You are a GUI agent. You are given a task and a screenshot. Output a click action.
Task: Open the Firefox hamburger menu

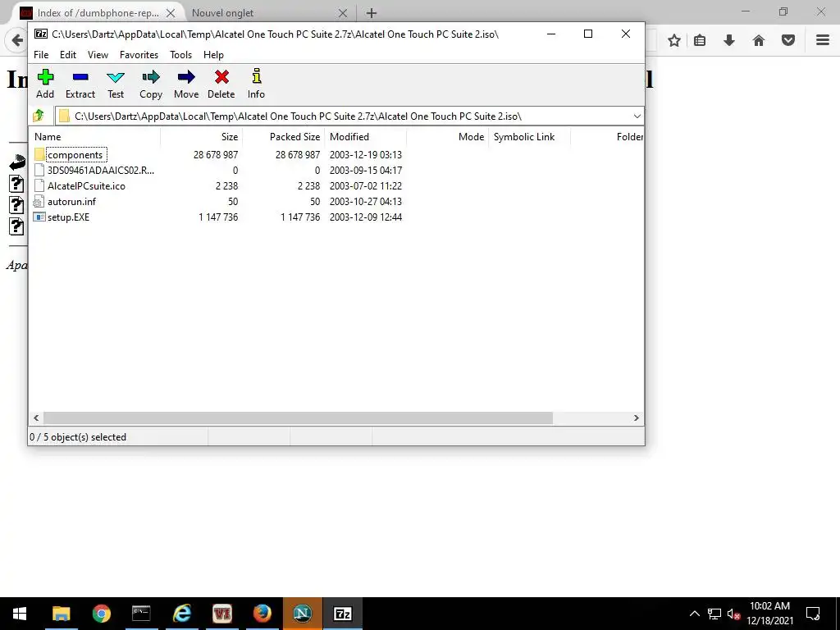pyautogui.click(x=823, y=40)
